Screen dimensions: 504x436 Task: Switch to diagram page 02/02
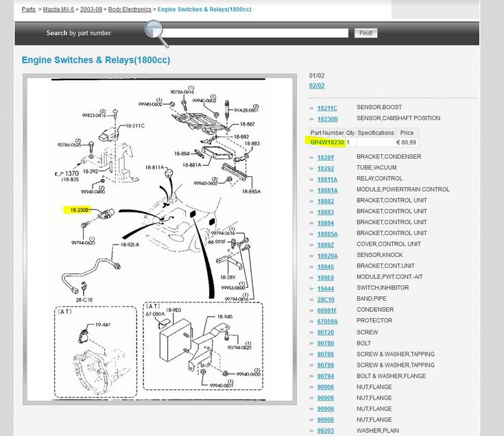point(317,86)
